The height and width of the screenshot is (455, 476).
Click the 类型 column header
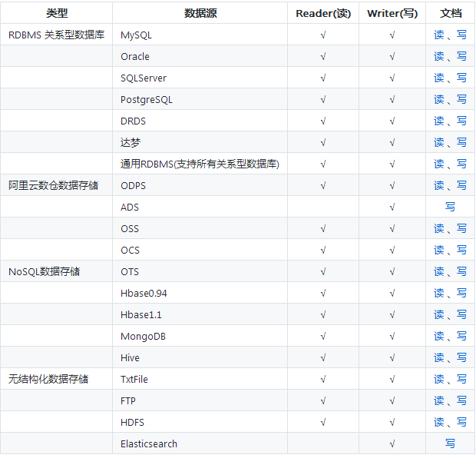coord(57,13)
